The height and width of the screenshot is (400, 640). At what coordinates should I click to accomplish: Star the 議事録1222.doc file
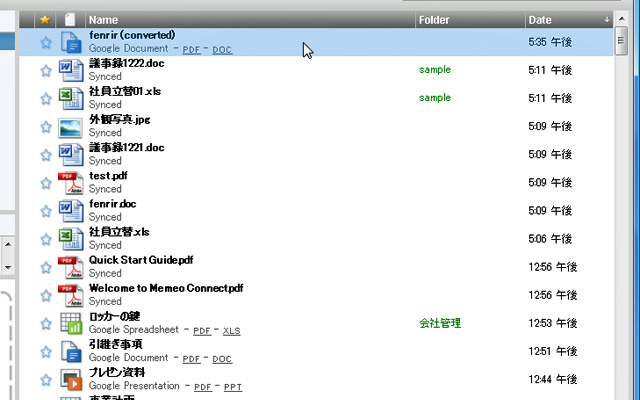click(x=46, y=70)
